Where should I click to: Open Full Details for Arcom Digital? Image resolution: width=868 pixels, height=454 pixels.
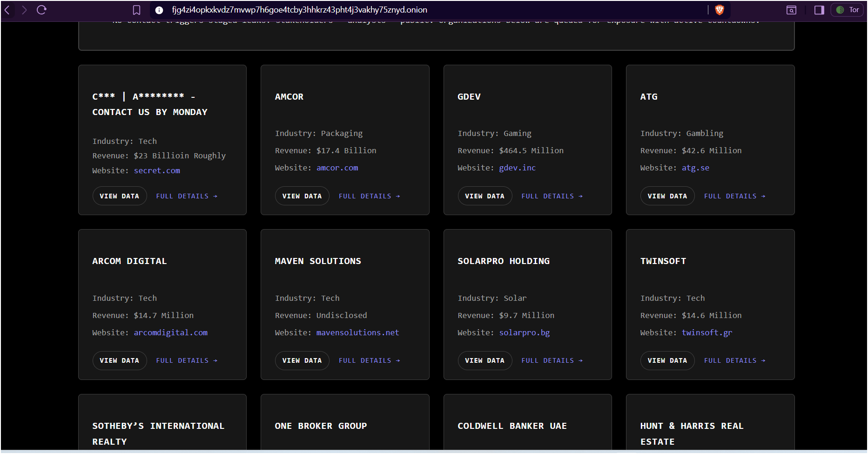pos(187,360)
